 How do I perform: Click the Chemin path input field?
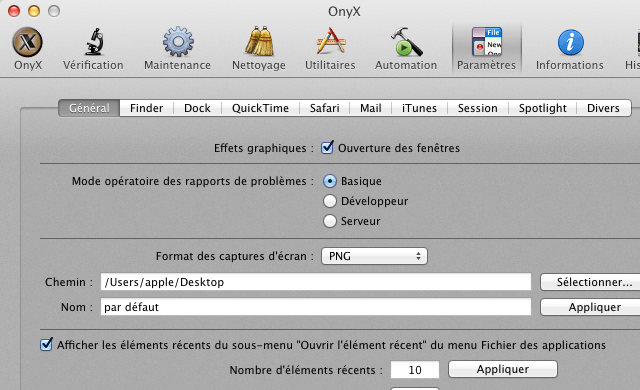[x=316, y=282]
